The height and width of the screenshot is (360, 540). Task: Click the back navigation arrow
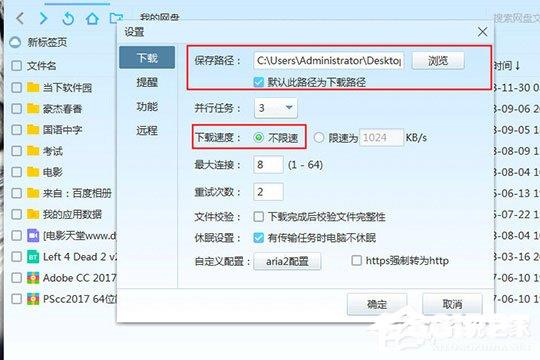coord(20,18)
